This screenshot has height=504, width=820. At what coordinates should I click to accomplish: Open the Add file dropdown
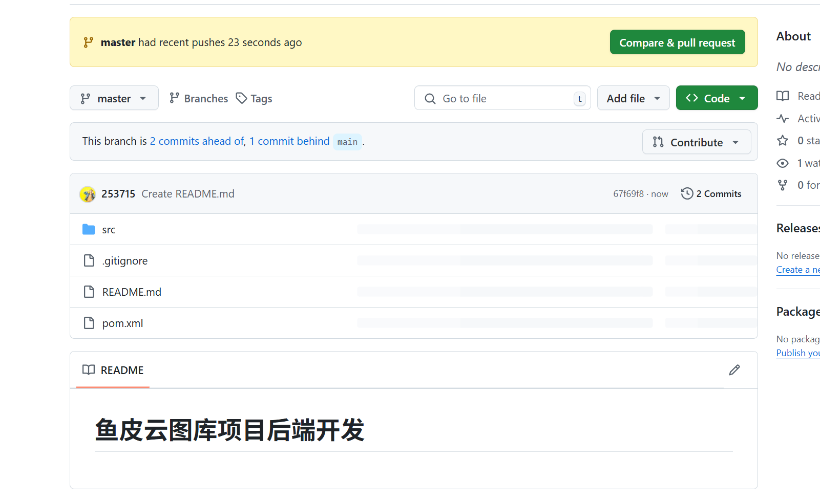pos(633,98)
